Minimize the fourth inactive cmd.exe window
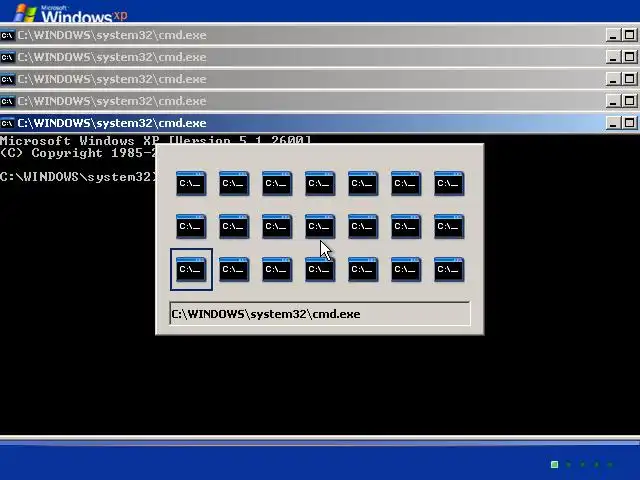 613,101
